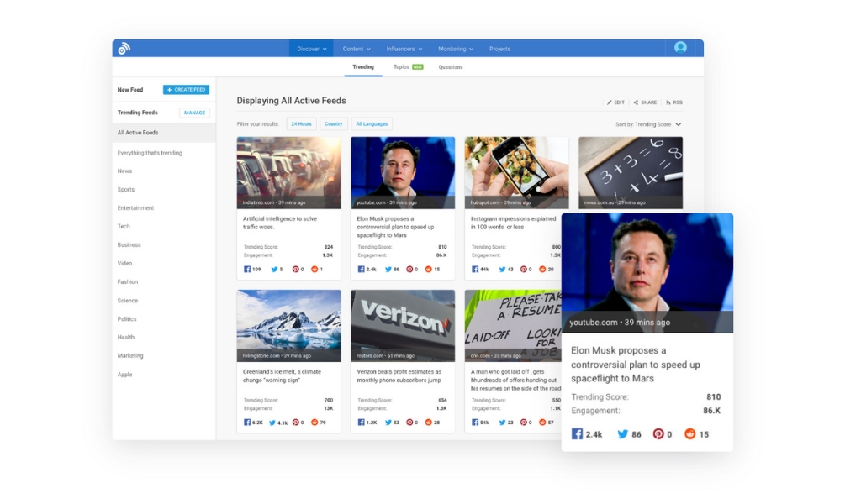The height and width of the screenshot is (504, 861).
Task: Open the Monitoring dropdown menu
Action: pyautogui.click(x=455, y=49)
